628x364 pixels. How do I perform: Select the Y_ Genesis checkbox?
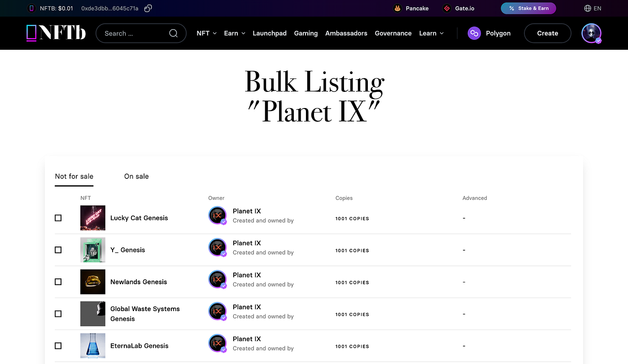pyautogui.click(x=58, y=250)
